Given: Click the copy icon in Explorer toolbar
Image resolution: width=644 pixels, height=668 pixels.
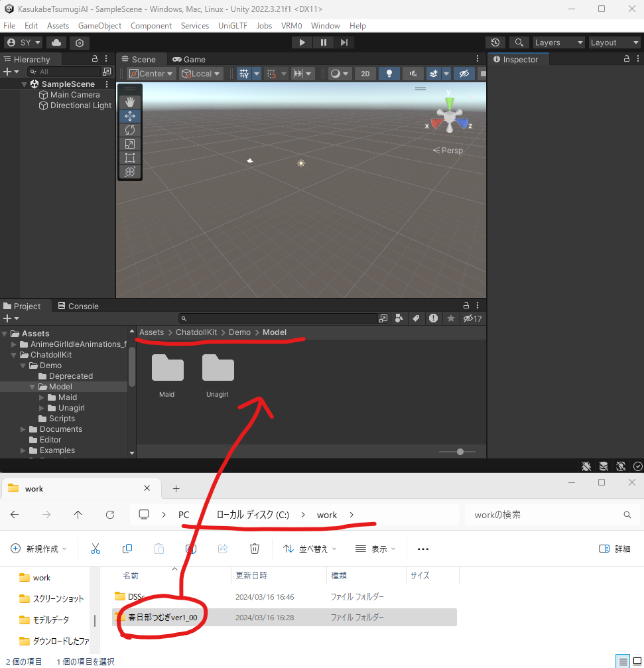Looking at the screenshot, I should [127, 549].
